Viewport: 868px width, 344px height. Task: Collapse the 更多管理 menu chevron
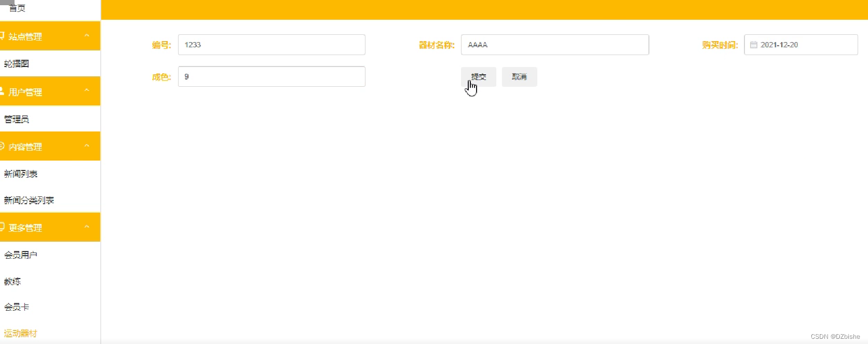click(x=87, y=227)
